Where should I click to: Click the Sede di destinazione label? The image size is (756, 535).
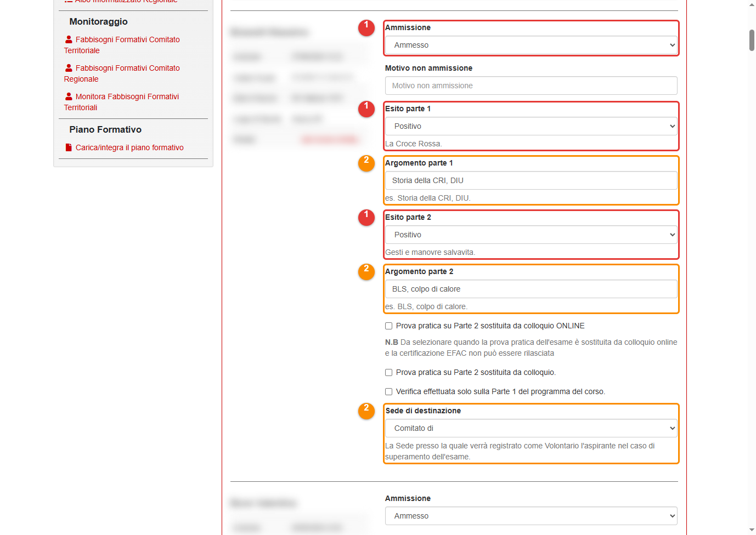[423, 411]
